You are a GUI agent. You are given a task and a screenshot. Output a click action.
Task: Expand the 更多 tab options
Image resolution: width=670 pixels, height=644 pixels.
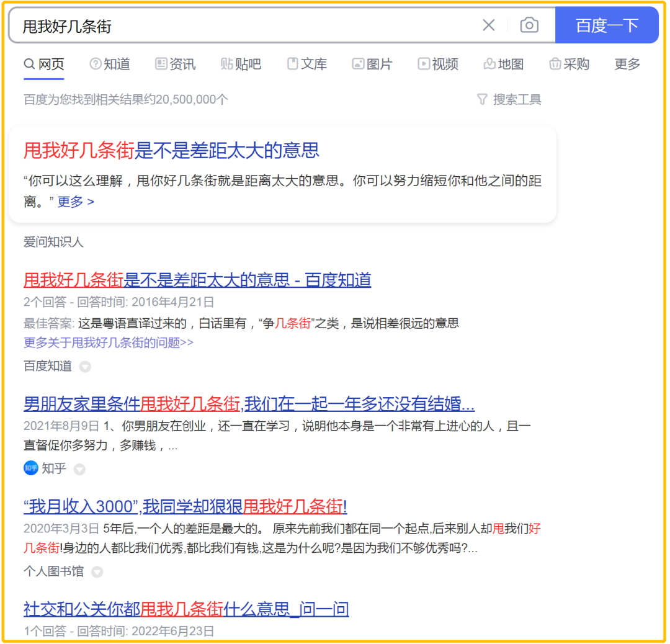pos(627,65)
